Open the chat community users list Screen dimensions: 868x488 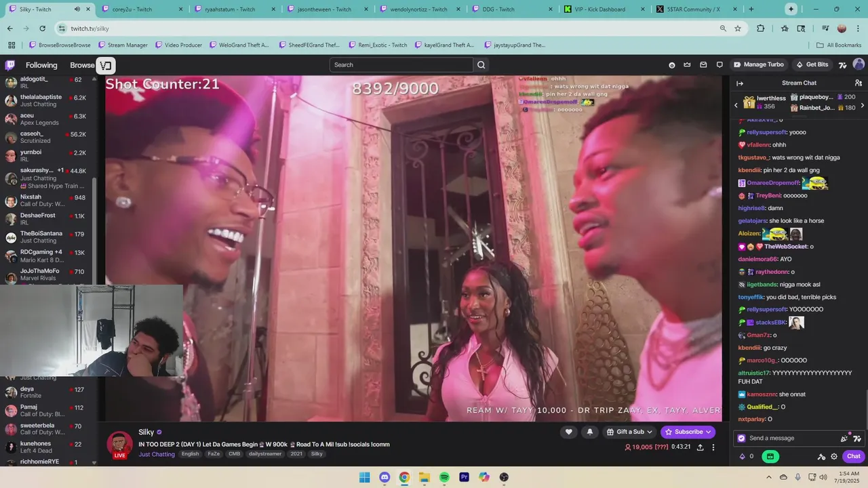[x=859, y=83]
